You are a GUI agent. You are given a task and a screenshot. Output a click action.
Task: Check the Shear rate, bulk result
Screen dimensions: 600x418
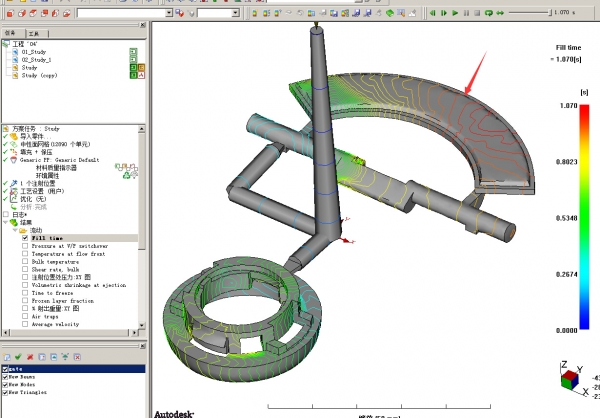coord(25,269)
